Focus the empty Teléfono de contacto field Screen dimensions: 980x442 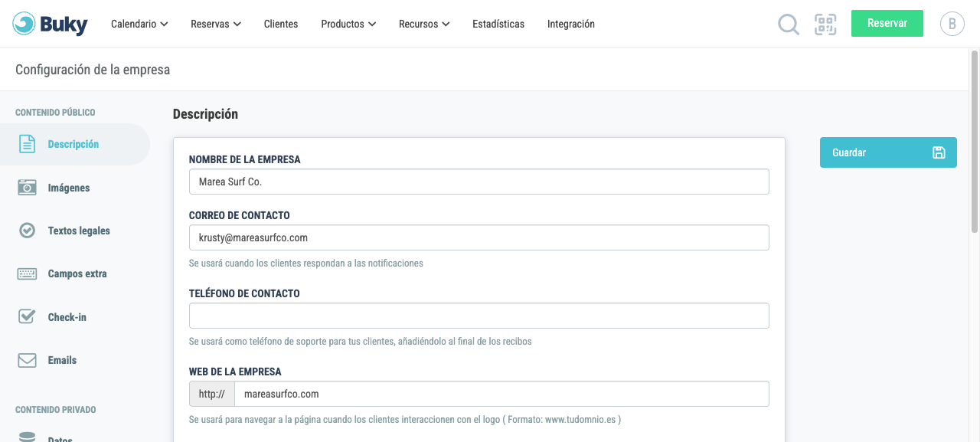[479, 316]
